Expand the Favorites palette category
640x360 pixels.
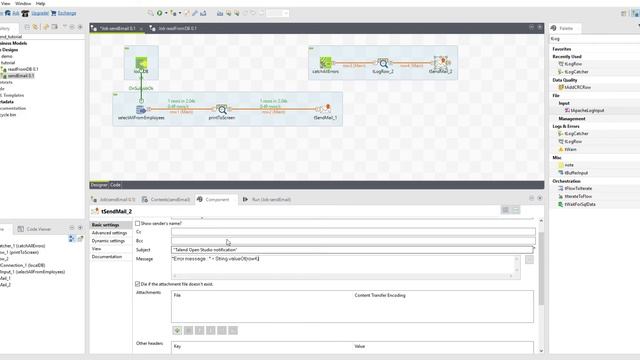(x=562, y=49)
